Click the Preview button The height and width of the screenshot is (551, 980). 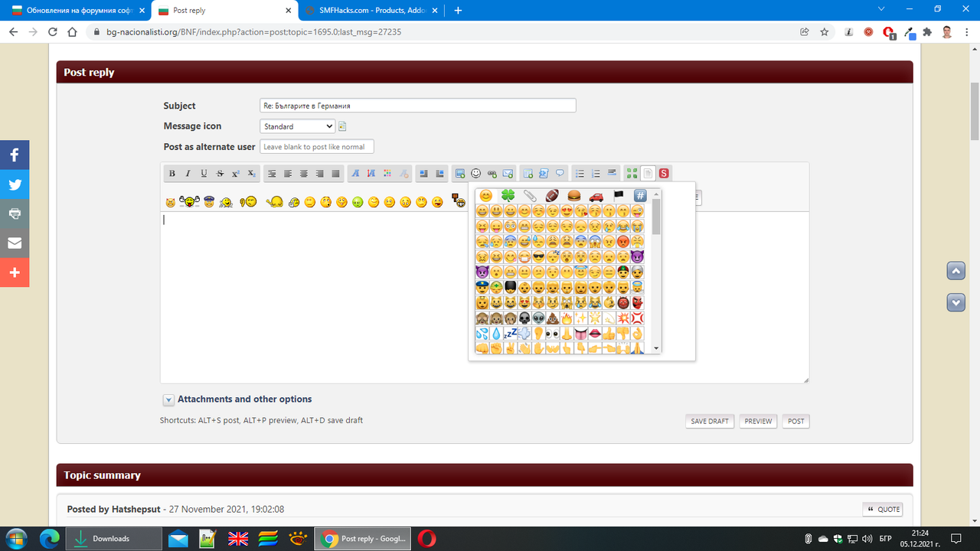758,421
